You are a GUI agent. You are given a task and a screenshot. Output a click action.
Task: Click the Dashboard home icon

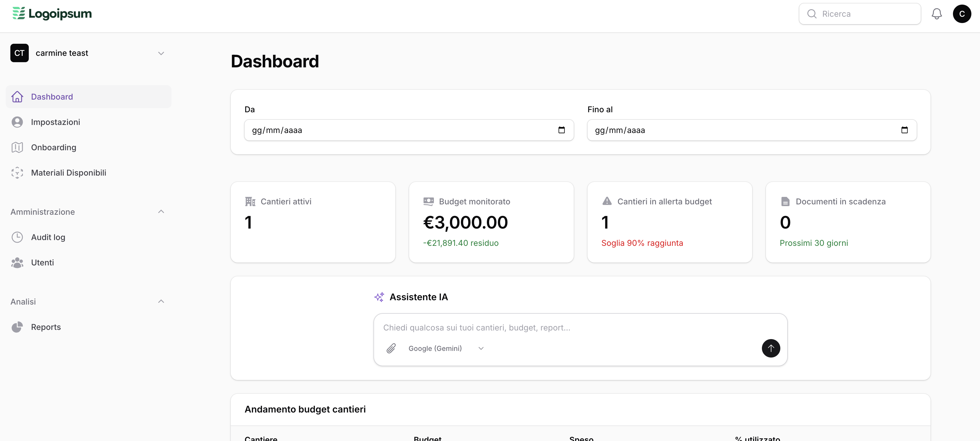(x=17, y=97)
